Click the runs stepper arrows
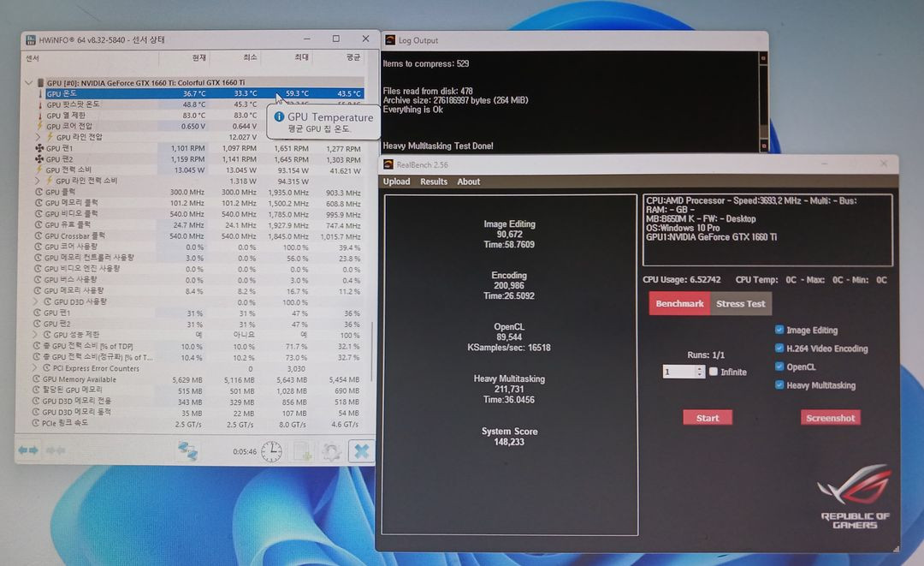 [x=700, y=372]
